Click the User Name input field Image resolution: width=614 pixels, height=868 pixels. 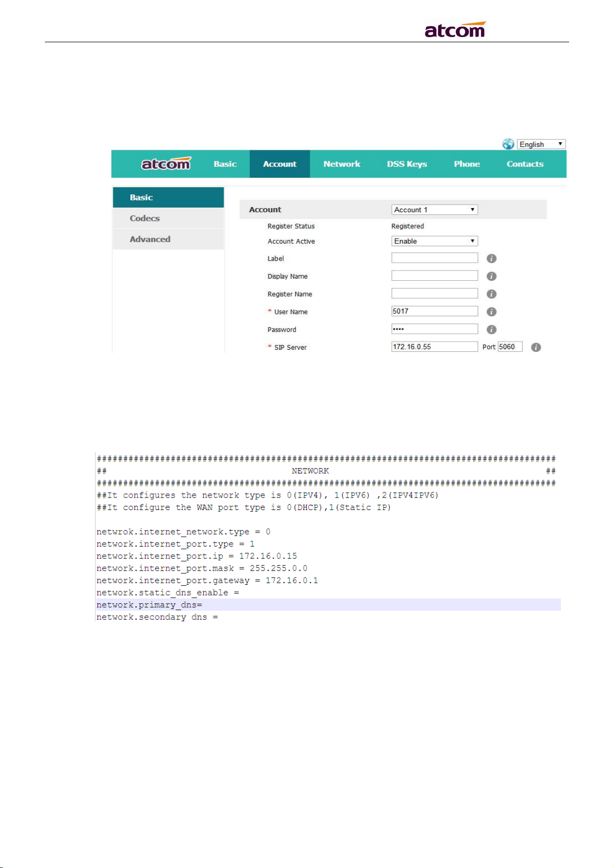435,312
